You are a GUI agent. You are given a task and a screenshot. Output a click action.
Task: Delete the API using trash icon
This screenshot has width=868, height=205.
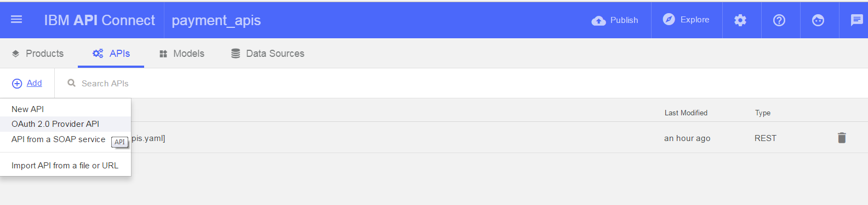click(x=842, y=138)
